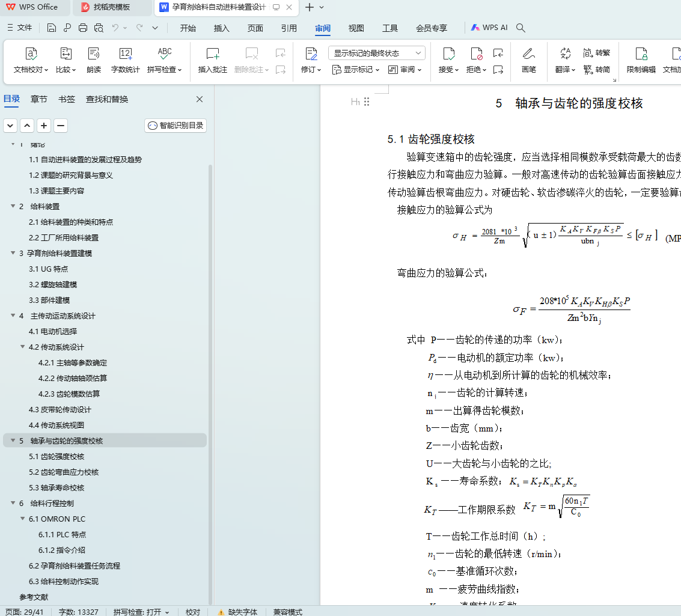This screenshot has width=681, height=616.
Task: Open 限制编辑 restrict editing
Action: pyautogui.click(x=641, y=60)
